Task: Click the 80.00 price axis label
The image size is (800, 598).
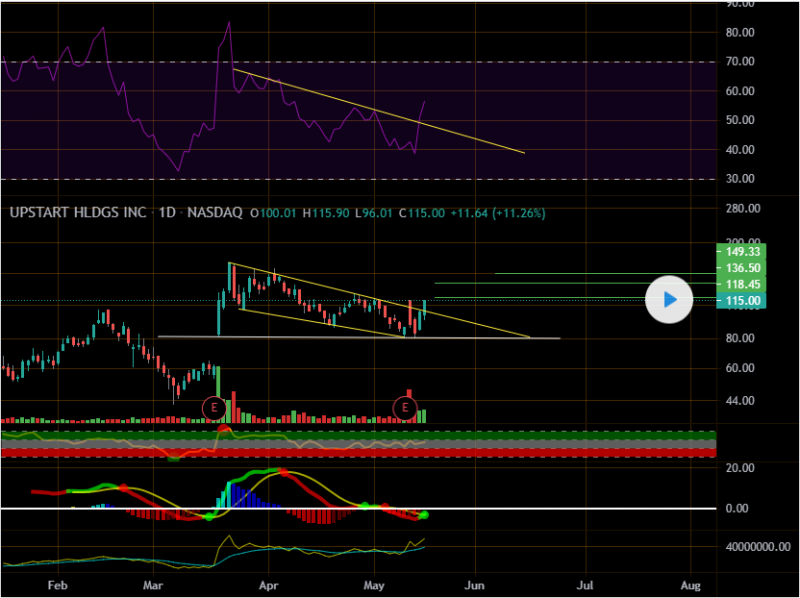Action: tap(739, 338)
